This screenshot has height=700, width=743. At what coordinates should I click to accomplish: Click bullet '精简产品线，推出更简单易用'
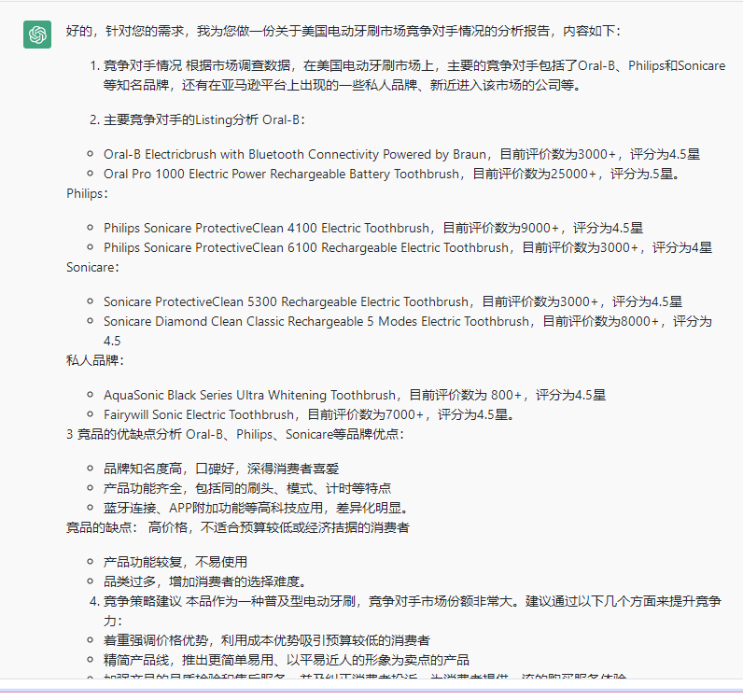(x=287, y=660)
